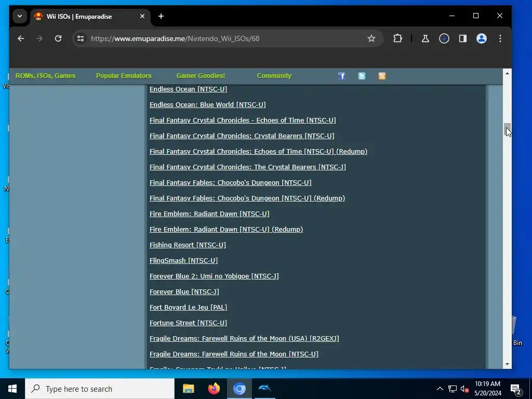Switch to Chrome in the taskbar
The width and height of the screenshot is (532, 399).
tap(239, 389)
